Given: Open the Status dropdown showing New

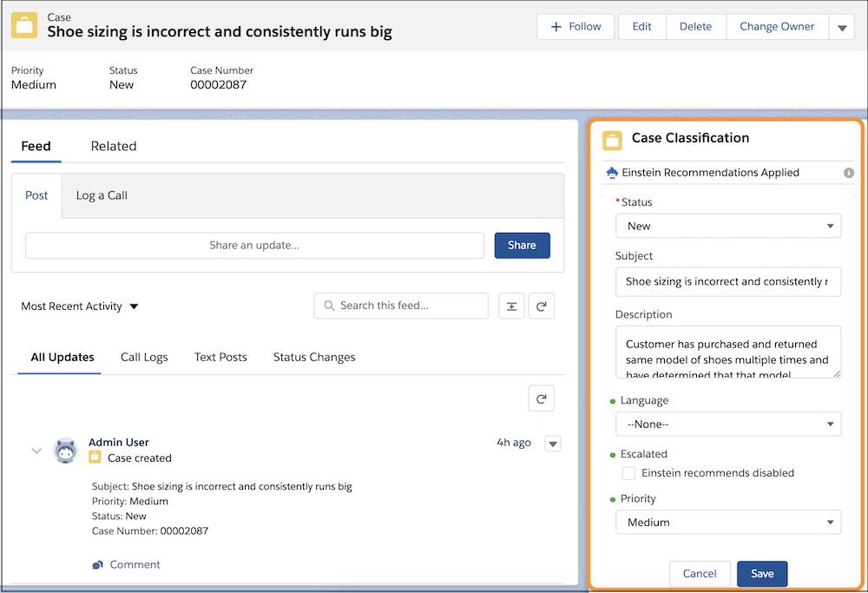Looking at the screenshot, I should (x=728, y=226).
